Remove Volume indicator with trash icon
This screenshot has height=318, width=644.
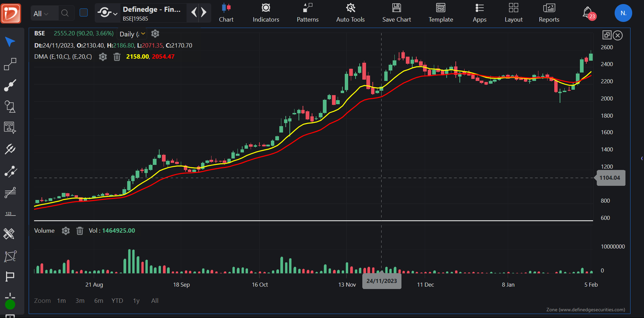tap(80, 231)
